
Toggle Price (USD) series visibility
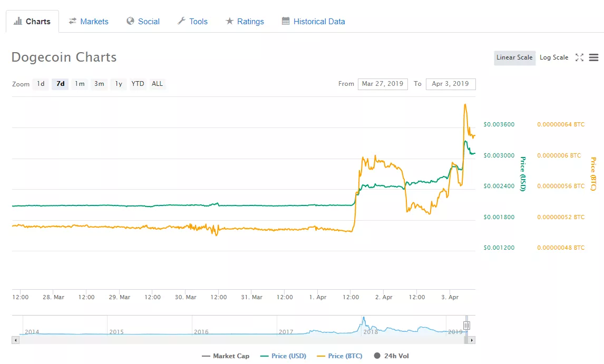283,356
